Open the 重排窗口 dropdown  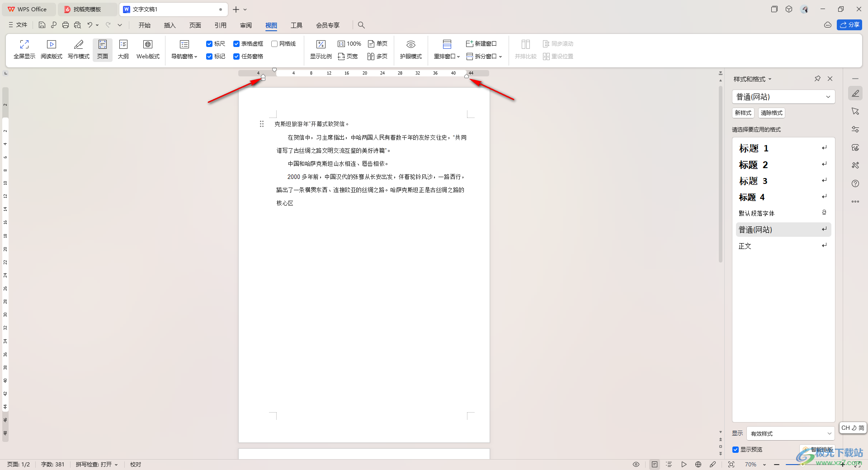447,49
